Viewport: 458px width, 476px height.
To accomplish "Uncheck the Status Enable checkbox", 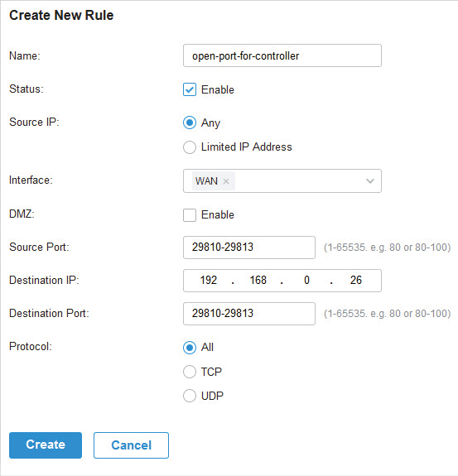I will (190, 89).
